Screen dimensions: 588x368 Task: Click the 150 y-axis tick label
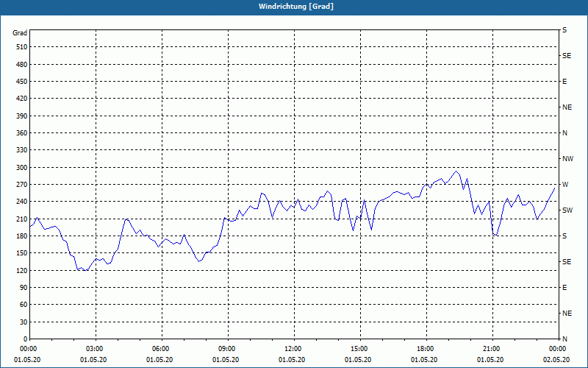click(x=22, y=253)
